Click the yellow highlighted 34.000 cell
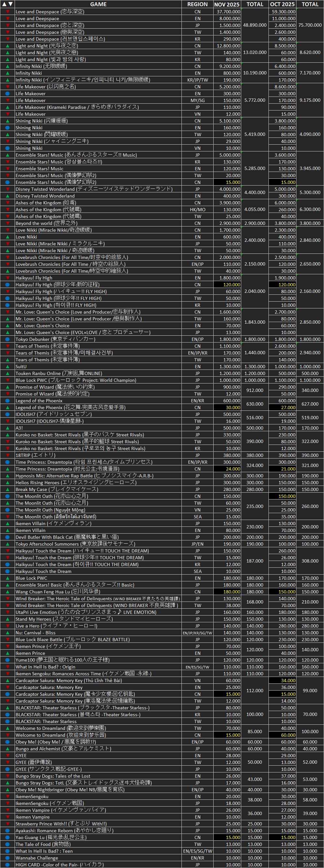324x868 pixels. (282, 680)
